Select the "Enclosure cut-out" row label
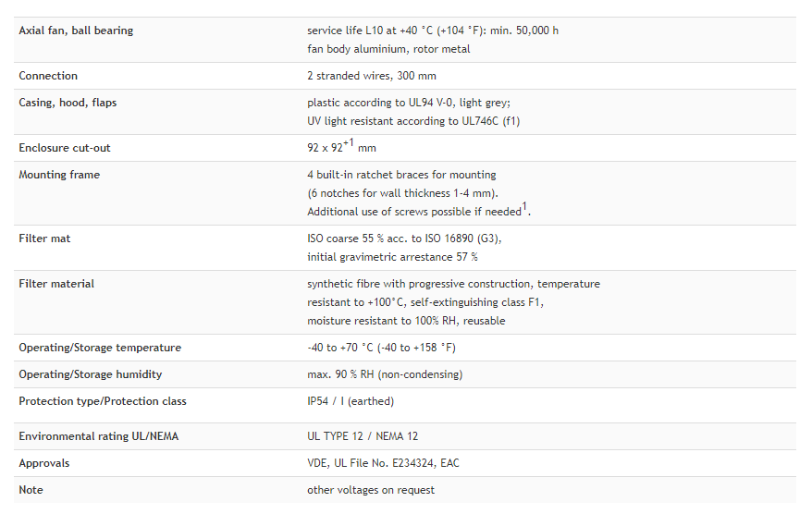812x514 pixels. [x=65, y=148]
